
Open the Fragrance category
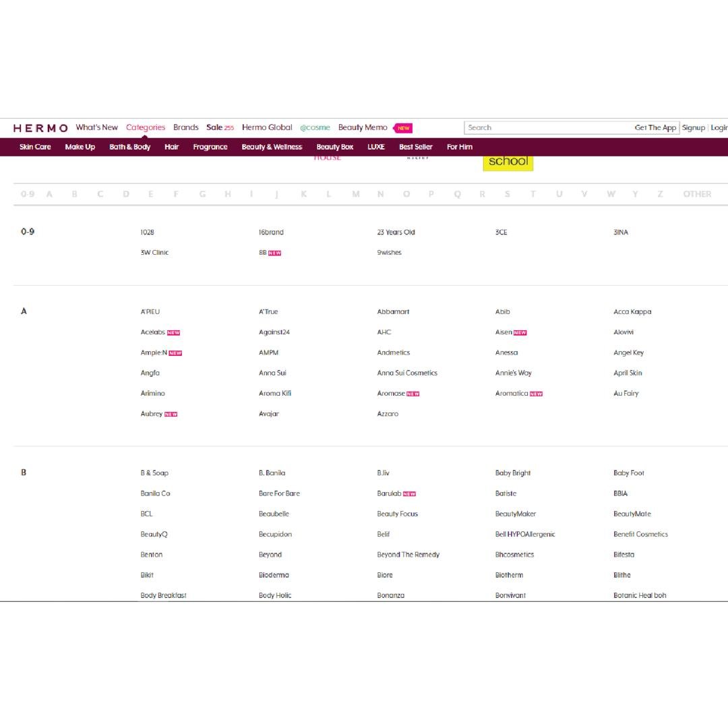[210, 147]
